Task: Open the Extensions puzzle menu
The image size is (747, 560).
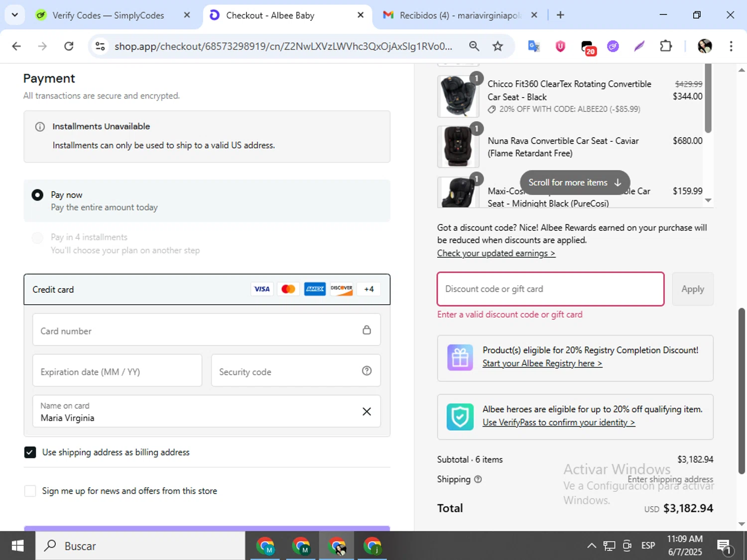Action: [x=666, y=46]
